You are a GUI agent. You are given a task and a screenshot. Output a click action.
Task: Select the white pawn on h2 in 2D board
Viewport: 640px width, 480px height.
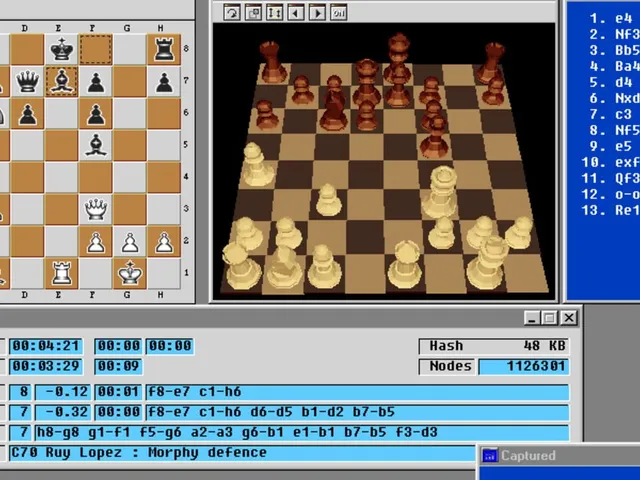click(164, 242)
